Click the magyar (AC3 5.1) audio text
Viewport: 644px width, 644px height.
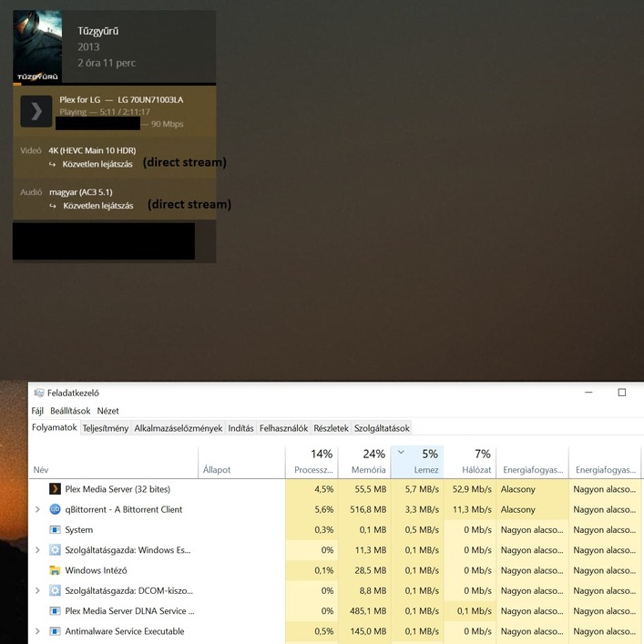[80, 192]
